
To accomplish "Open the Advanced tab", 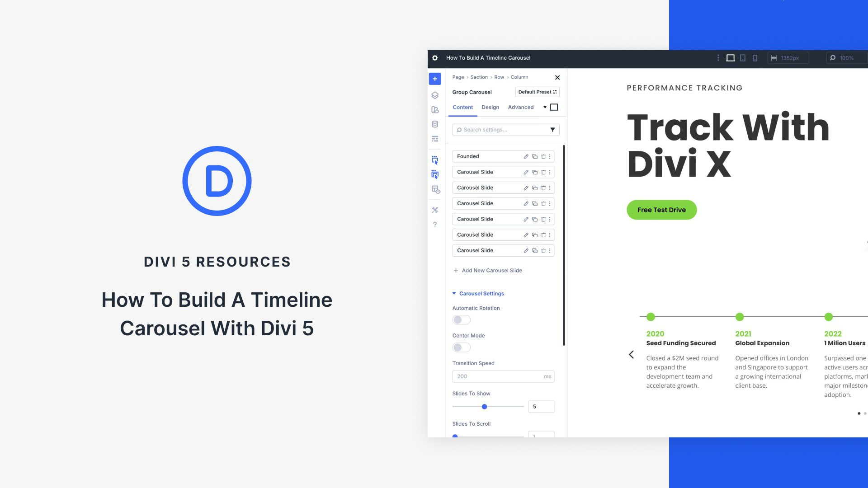I will pyautogui.click(x=520, y=107).
